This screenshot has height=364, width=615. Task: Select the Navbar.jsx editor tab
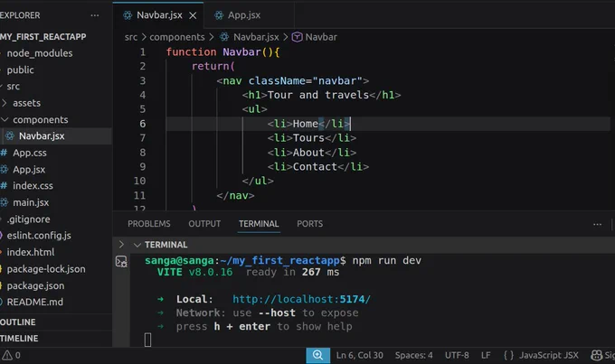[159, 15]
